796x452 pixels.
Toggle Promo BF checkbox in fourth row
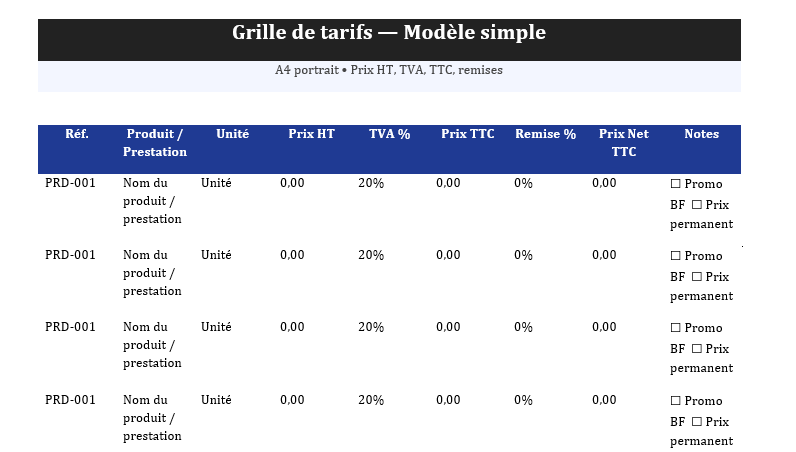point(675,401)
